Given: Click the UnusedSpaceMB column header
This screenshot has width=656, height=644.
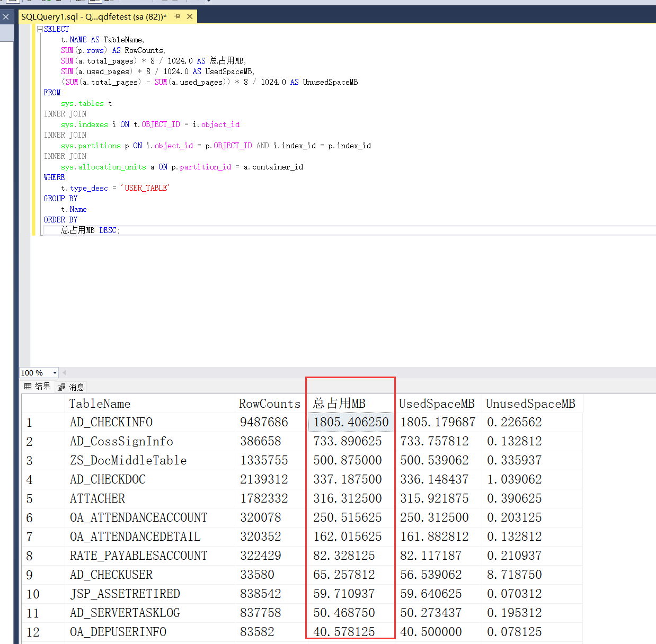Looking at the screenshot, I should pos(532,404).
